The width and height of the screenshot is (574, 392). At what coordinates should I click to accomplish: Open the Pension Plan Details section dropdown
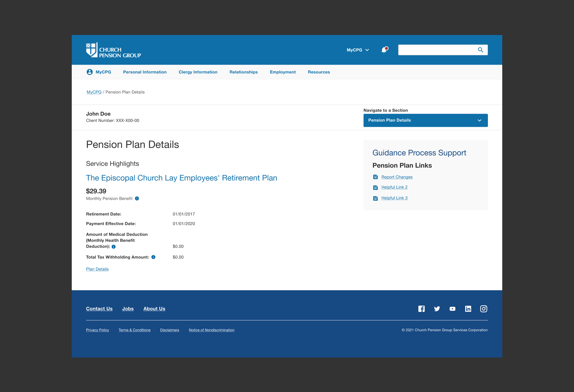coord(425,120)
